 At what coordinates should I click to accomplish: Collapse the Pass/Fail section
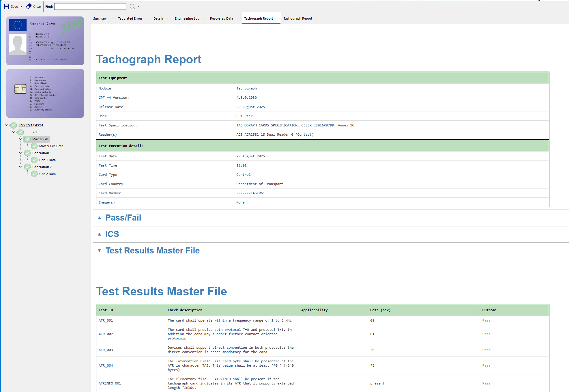[100, 218]
